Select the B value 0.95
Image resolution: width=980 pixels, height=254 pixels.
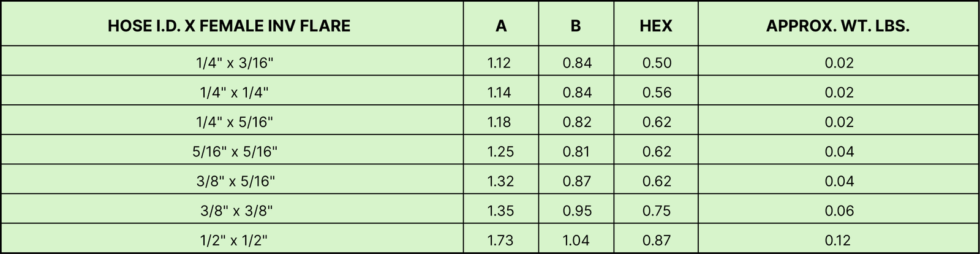coord(577,210)
